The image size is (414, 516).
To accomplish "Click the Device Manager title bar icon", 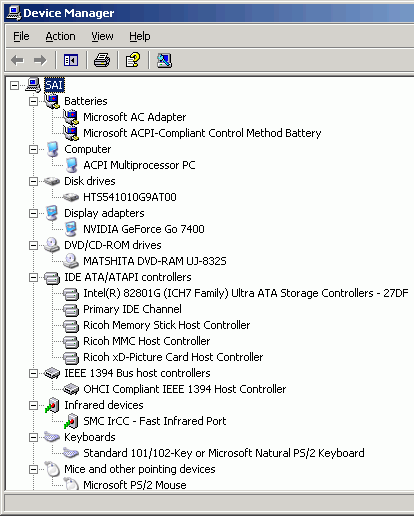I will (14, 13).
